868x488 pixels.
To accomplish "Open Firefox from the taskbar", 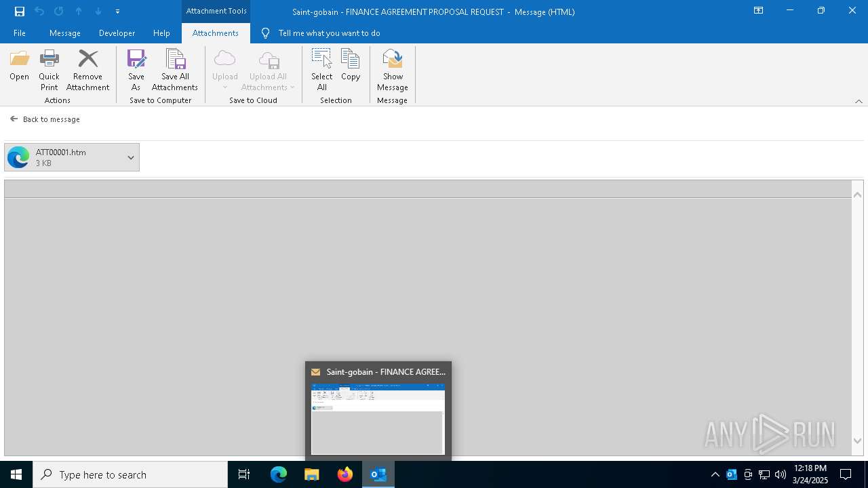I will click(x=345, y=474).
